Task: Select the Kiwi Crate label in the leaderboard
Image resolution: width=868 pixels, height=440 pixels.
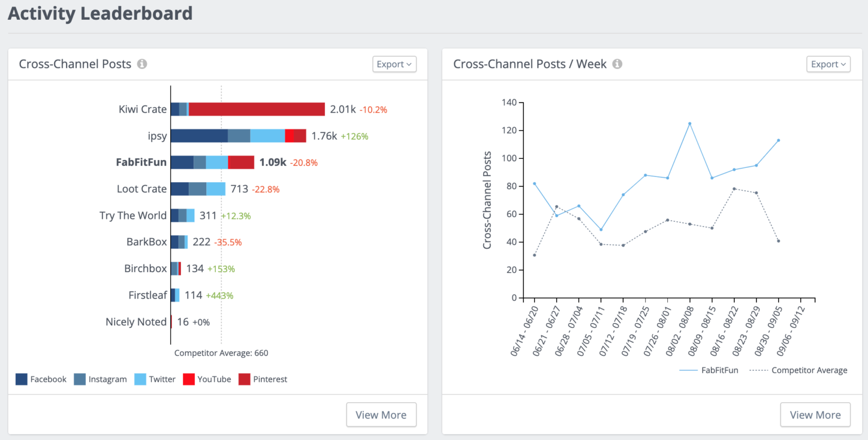Action: coord(142,109)
